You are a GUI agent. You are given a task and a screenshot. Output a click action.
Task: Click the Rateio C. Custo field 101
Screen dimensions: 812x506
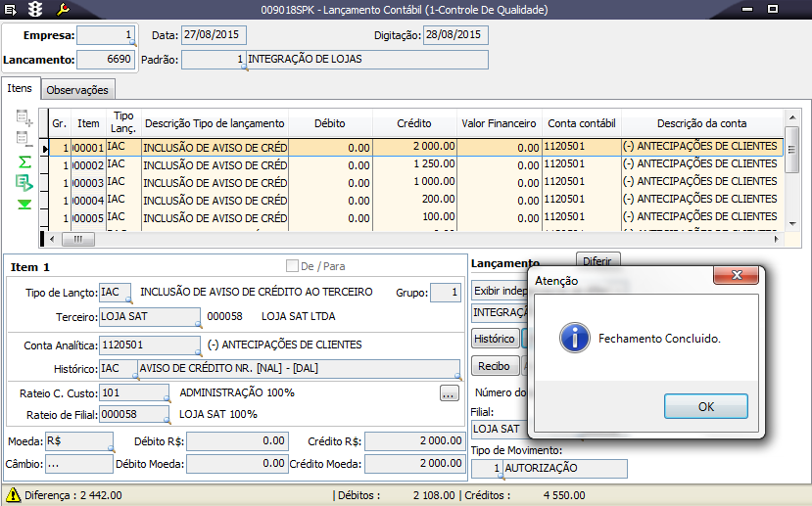coord(133,393)
